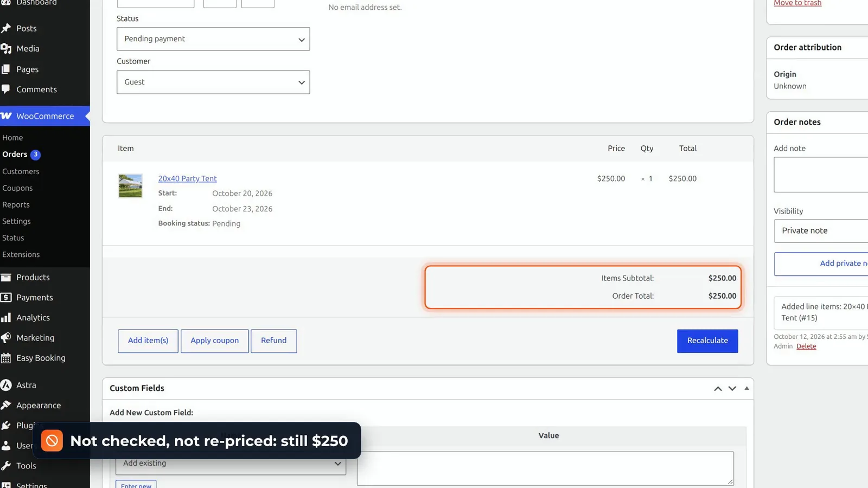Open Reports submenu item

16,205
